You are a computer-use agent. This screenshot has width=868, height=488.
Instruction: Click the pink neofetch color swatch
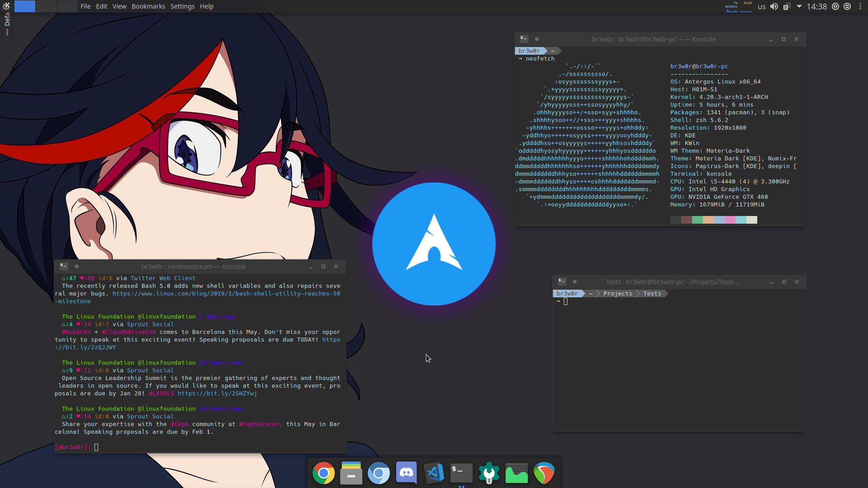pyautogui.click(x=730, y=220)
